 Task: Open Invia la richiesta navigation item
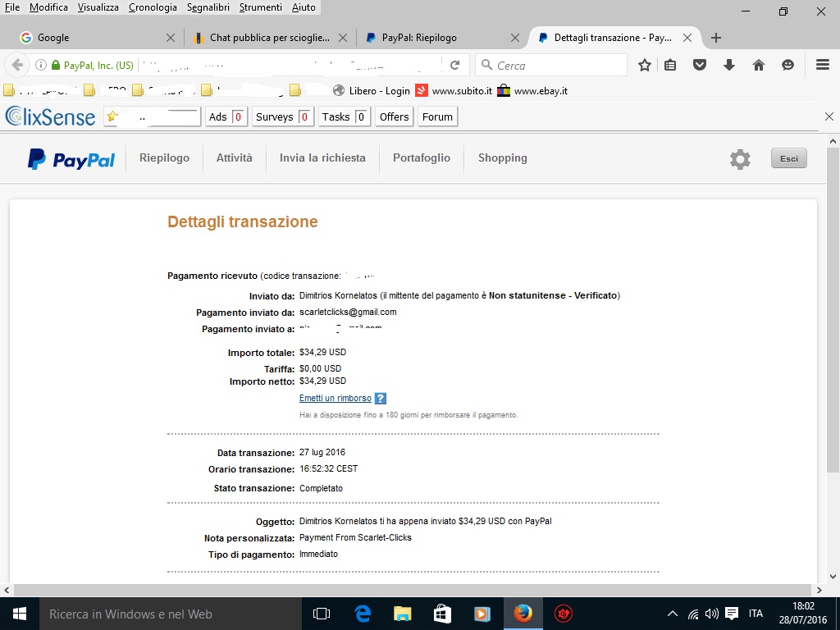tap(322, 158)
